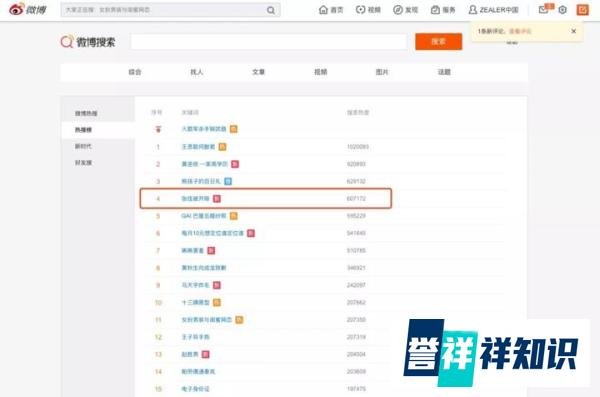This screenshot has width=600, height=397.
Task: Open rank 8 hot search topic link
Action: tap(204, 268)
